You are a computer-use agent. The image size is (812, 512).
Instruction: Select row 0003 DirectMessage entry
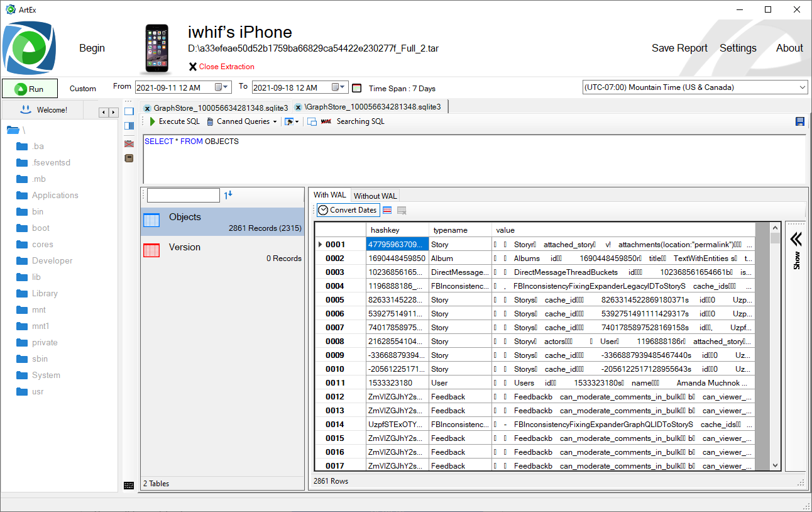pos(535,272)
